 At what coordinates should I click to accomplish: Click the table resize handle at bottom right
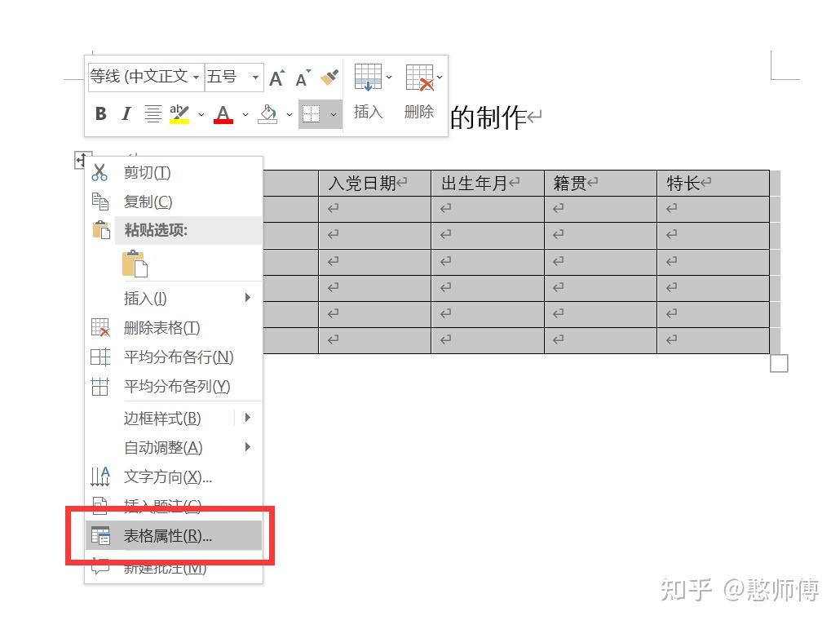pyautogui.click(x=779, y=363)
